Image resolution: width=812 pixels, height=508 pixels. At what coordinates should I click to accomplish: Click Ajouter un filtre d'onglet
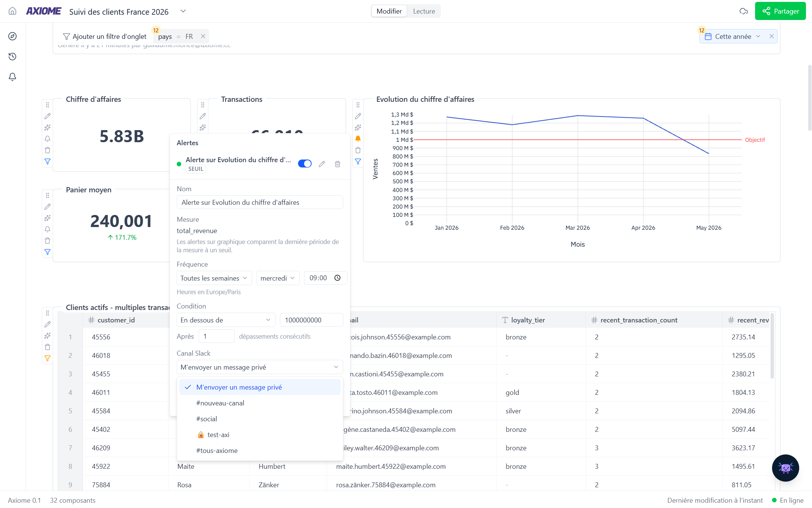click(104, 36)
